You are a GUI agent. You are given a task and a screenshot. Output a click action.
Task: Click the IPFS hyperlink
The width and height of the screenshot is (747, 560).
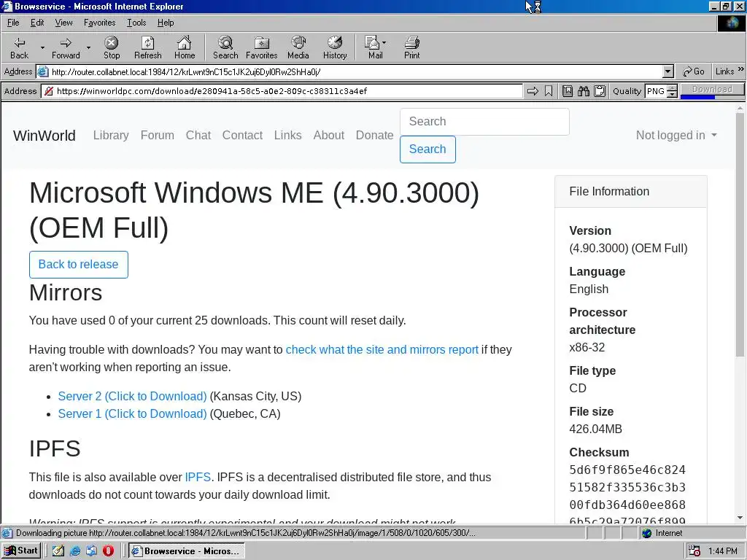(x=198, y=477)
